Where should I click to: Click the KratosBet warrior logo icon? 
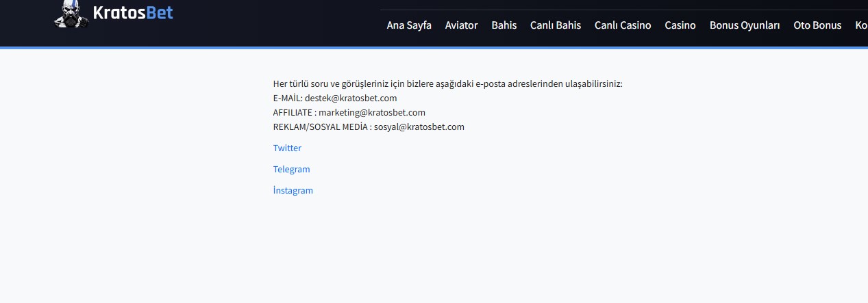(71, 14)
